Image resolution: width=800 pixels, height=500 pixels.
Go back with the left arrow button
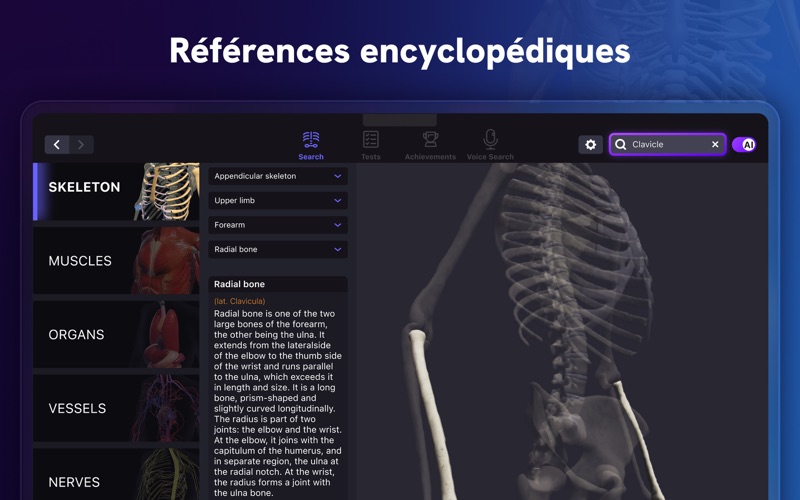click(x=57, y=144)
